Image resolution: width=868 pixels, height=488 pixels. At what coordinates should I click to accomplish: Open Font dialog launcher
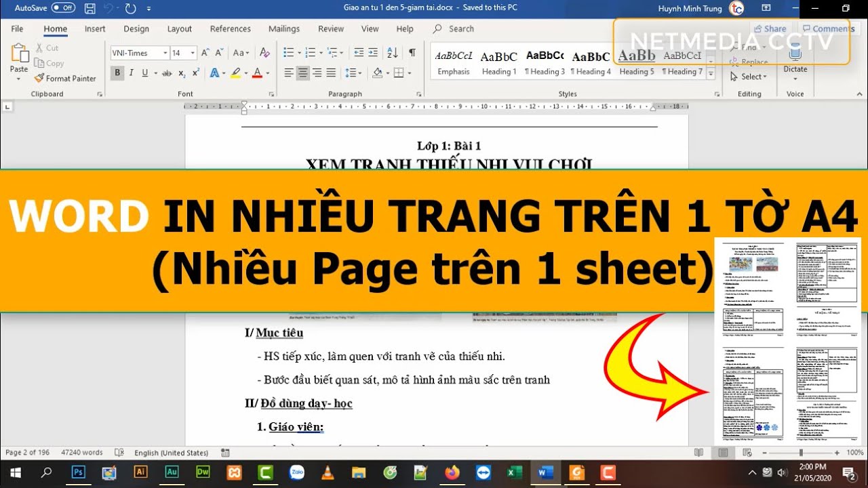click(x=271, y=94)
